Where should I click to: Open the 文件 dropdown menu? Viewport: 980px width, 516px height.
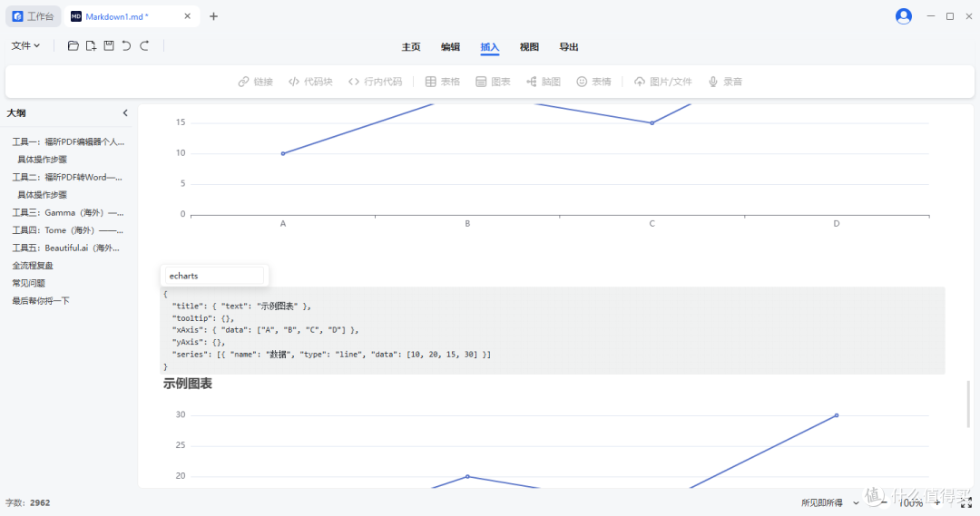(25, 45)
